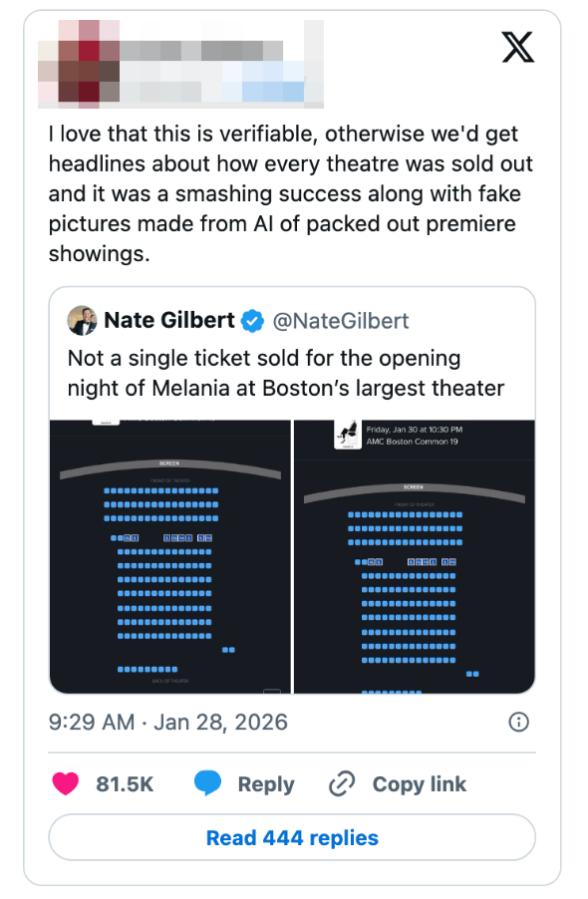Open the reply composer via the speech bubble icon
The height and width of the screenshot is (899, 588).
pyautogui.click(x=208, y=784)
